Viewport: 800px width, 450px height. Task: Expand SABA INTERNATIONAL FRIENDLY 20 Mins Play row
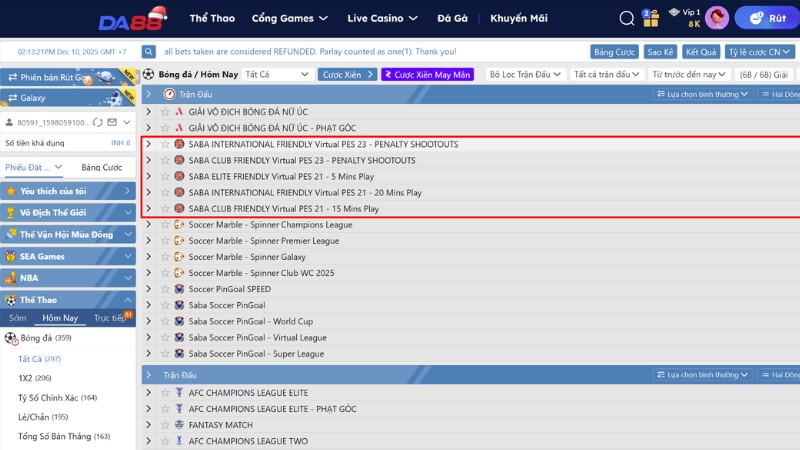148,192
